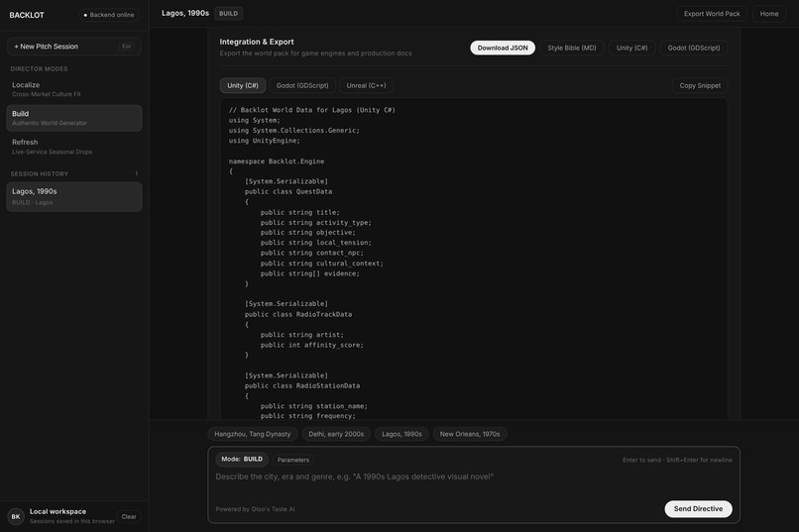Click the Backend online status badge
The image size is (799, 532).
(x=108, y=15)
